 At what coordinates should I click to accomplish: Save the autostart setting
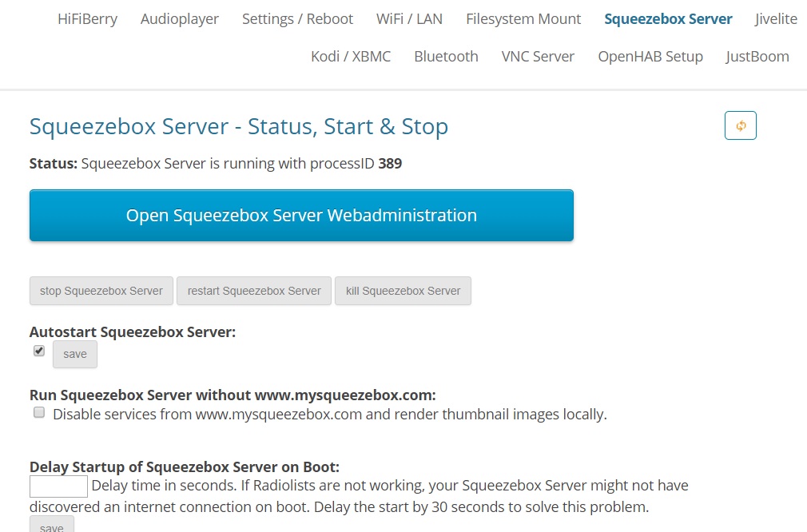tap(75, 354)
